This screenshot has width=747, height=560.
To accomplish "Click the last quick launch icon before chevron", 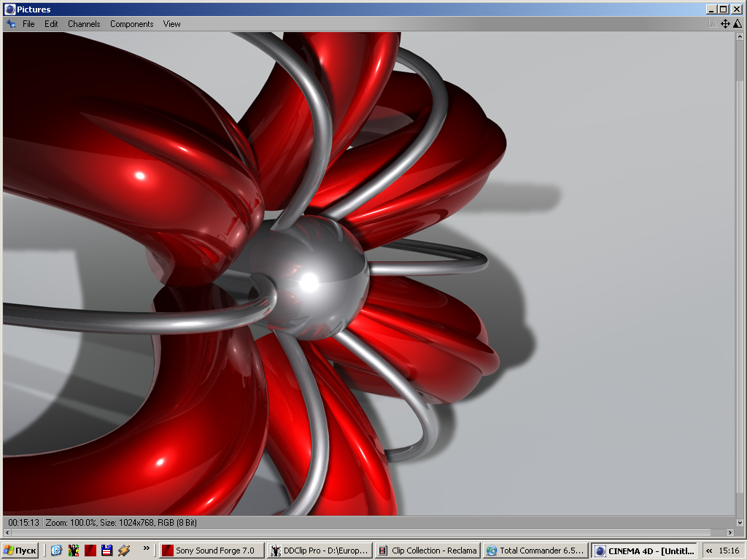I will tap(123, 551).
